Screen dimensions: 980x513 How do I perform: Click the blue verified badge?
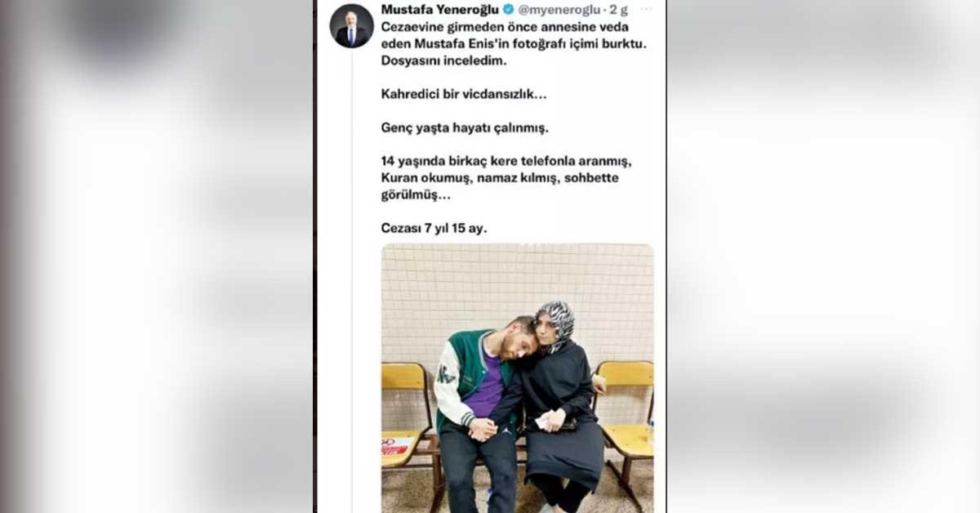click(508, 10)
